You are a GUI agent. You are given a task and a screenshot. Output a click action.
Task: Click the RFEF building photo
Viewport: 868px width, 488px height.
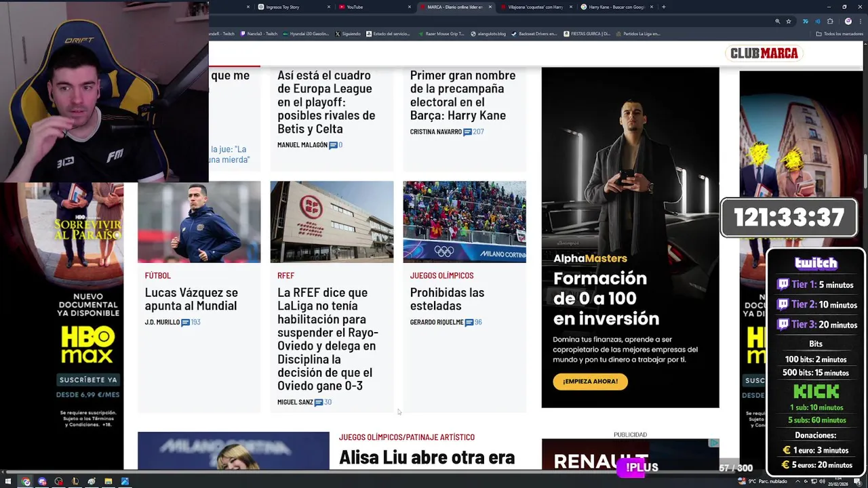(x=332, y=222)
